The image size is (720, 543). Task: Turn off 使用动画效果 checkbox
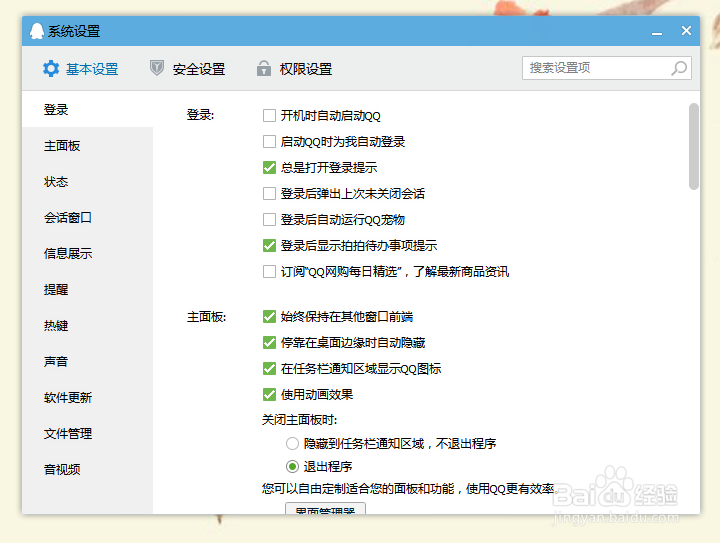coord(270,394)
